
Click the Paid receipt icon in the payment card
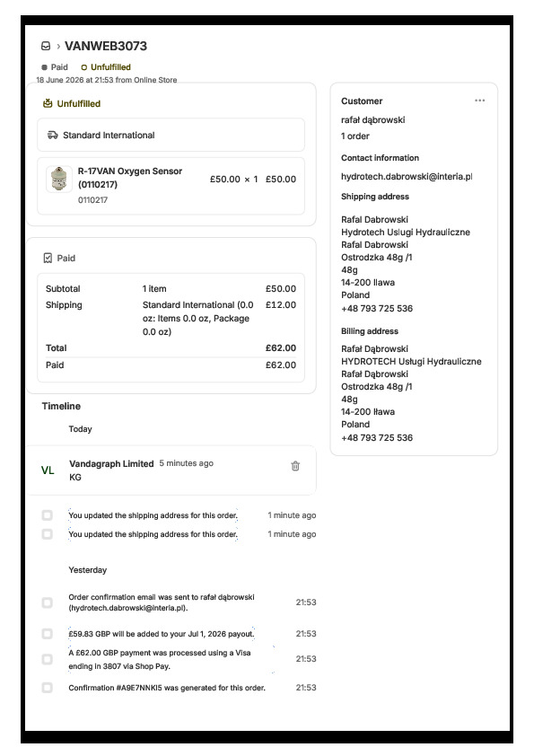click(48, 258)
